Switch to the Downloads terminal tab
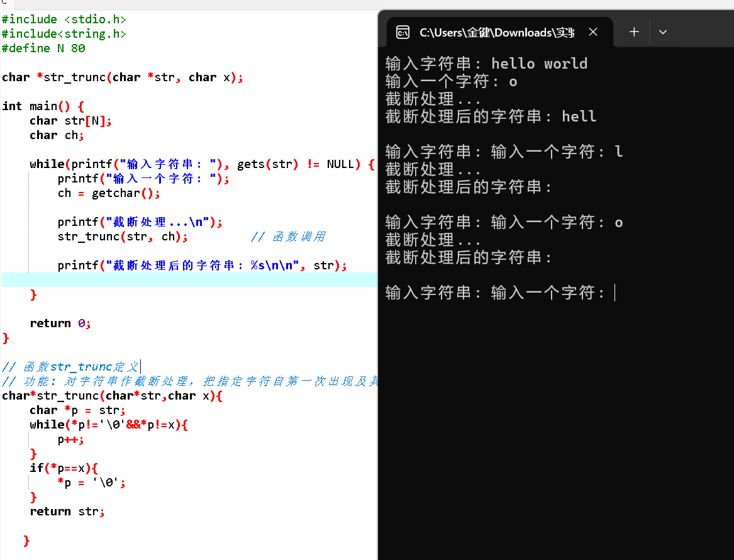This screenshot has height=560, width=734. 497,32
